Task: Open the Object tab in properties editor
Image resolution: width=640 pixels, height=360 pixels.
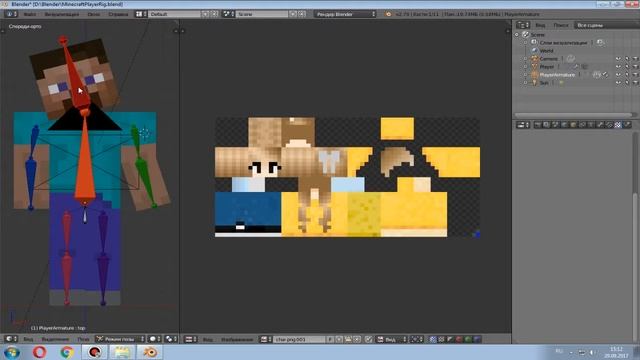Action: pos(573,125)
